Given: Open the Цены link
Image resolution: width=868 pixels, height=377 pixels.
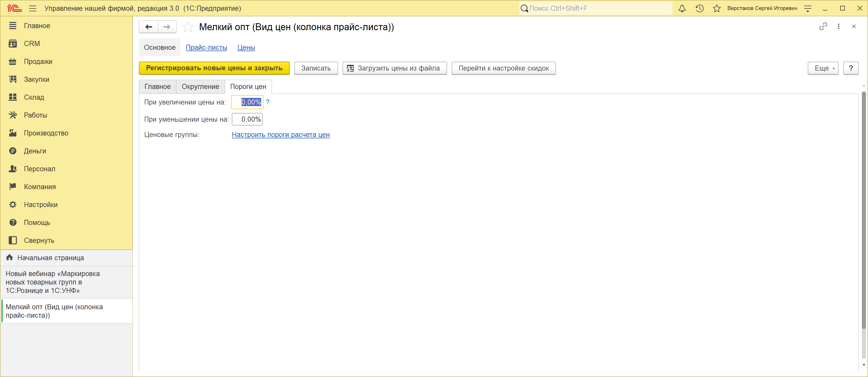Looking at the screenshot, I should coord(246,48).
